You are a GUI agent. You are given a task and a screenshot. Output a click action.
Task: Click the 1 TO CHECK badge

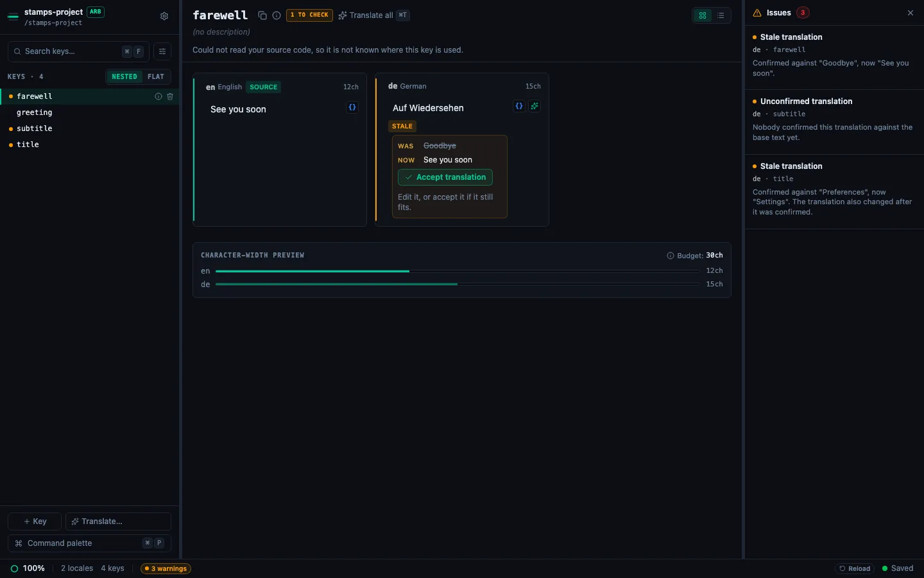(x=309, y=15)
